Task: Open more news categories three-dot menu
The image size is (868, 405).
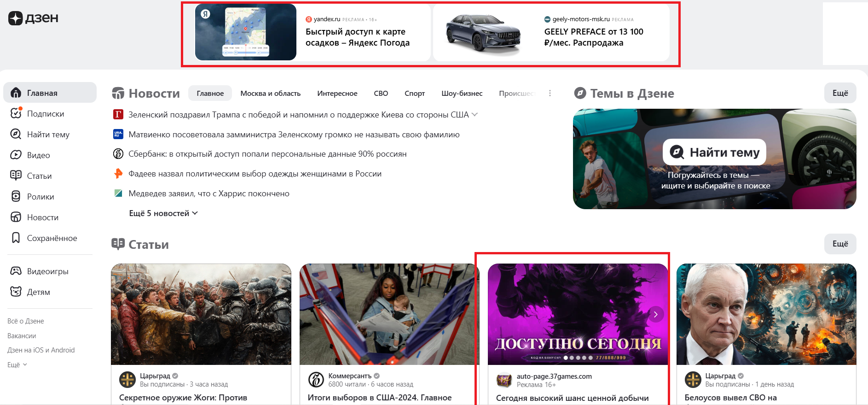Action: [x=550, y=93]
